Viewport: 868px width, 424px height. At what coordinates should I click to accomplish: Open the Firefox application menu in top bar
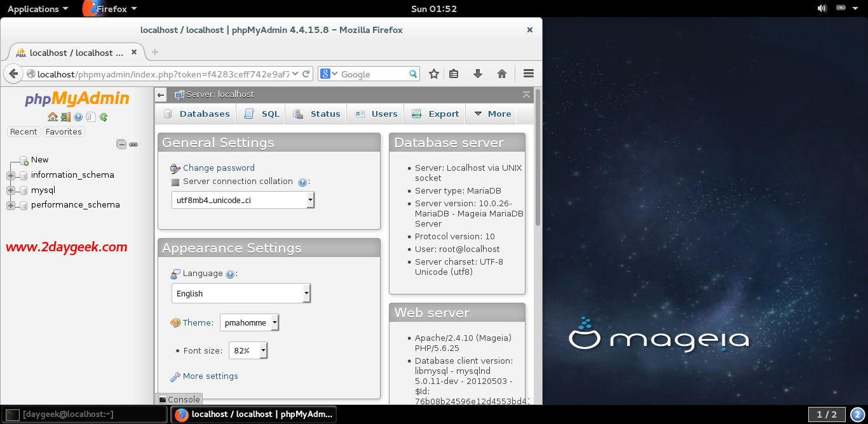(110, 8)
